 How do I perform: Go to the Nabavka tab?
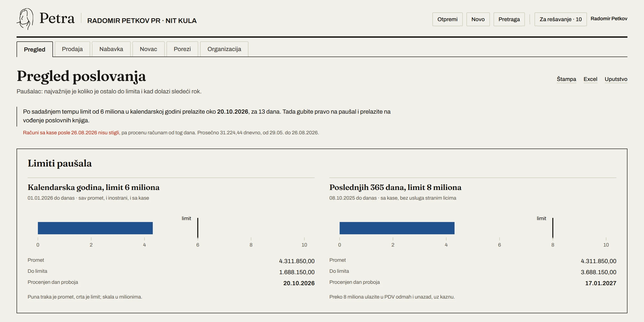coord(111,49)
